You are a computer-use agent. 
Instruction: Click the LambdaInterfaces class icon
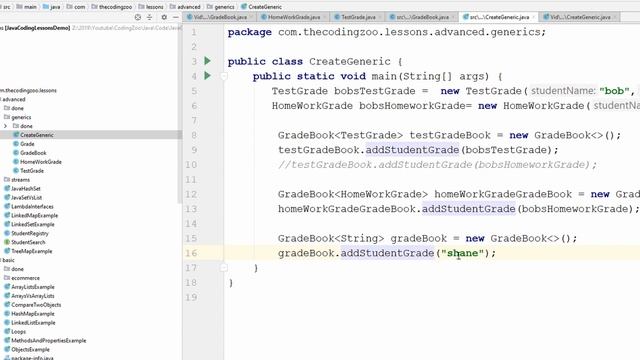[7, 207]
